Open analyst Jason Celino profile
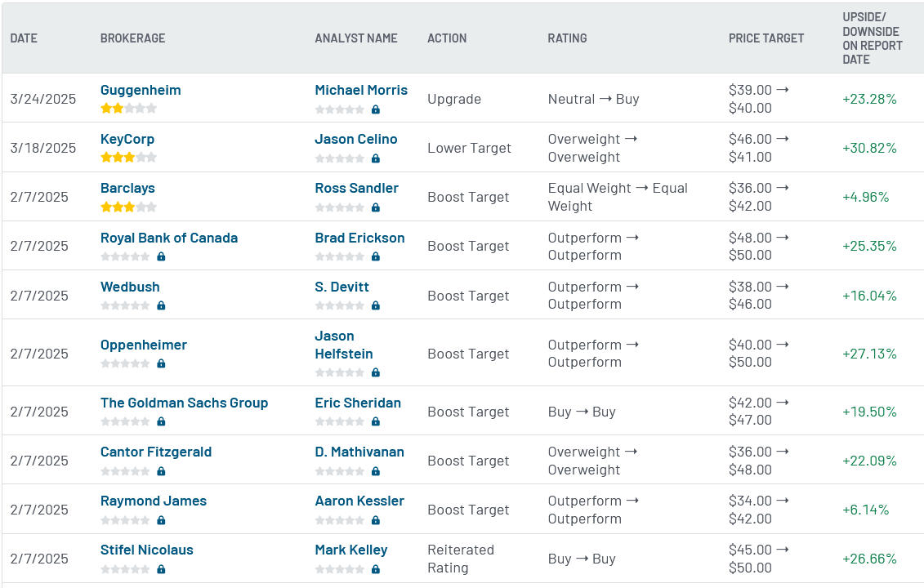This screenshot has height=588, width=924. click(x=356, y=139)
